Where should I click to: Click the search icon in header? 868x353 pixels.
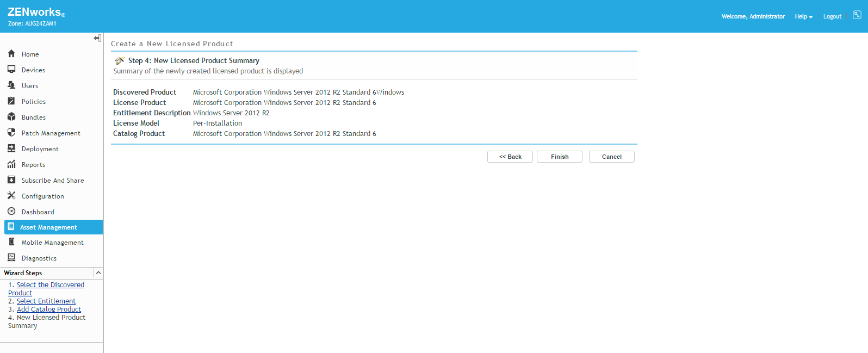[x=857, y=15]
